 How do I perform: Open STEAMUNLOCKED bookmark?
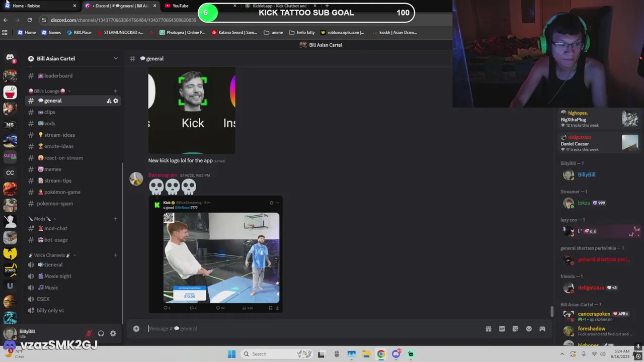pyautogui.click(x=120, y=33)
